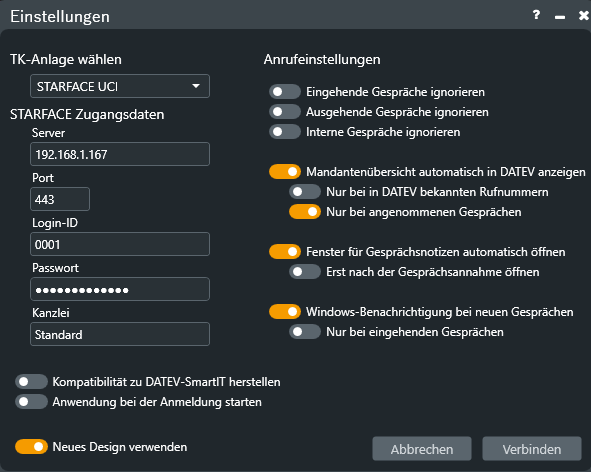Turn off Windows-Benachrichtigung bei neuen Gesprächen
This screenshot has height=472, width=591.
click(285, 312)
